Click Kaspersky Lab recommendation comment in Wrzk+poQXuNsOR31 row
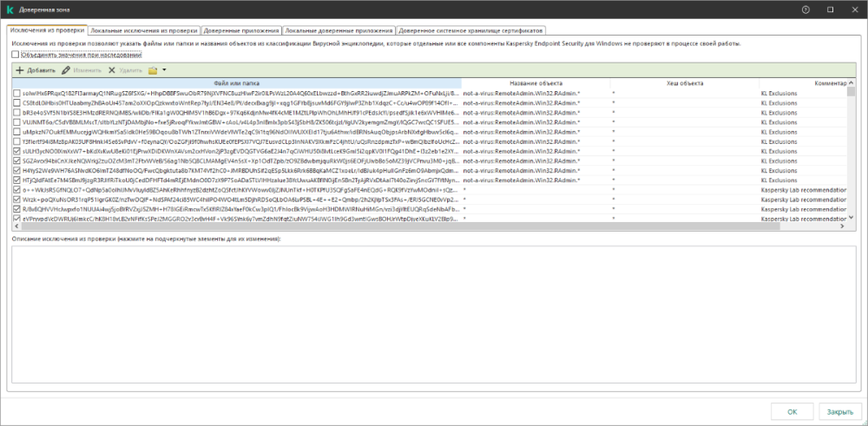The width and height of the screenshot is (868, 426). coord(804,200)
